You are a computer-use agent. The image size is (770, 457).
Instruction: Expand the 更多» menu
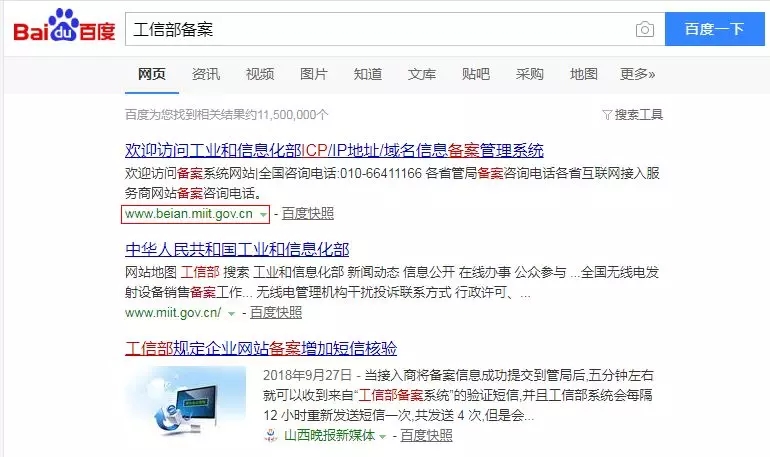pyautogui.click(x=637, y=74)
